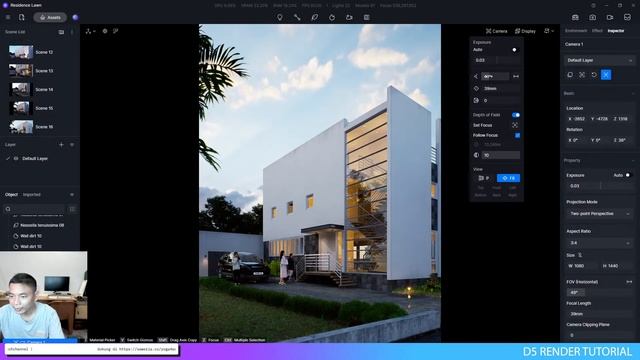
Task: Click the purple sphere icon next to Assets
Action: (76, 18)
